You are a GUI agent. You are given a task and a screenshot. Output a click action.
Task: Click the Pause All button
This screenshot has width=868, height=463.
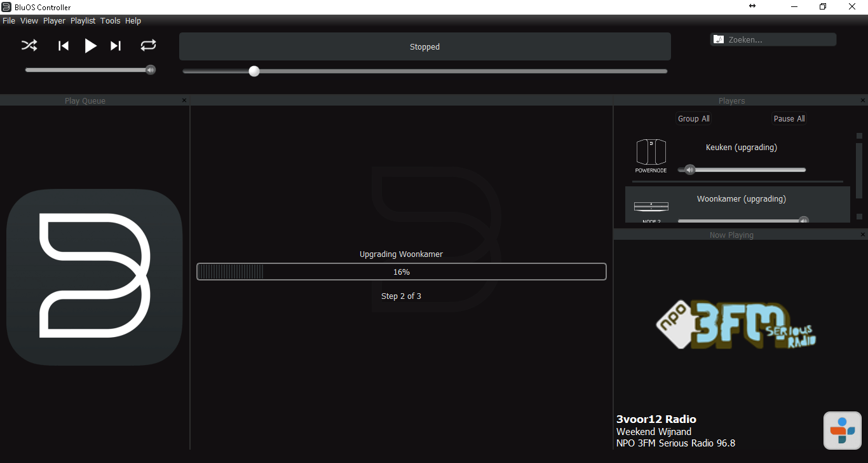[x=789, y=119]
